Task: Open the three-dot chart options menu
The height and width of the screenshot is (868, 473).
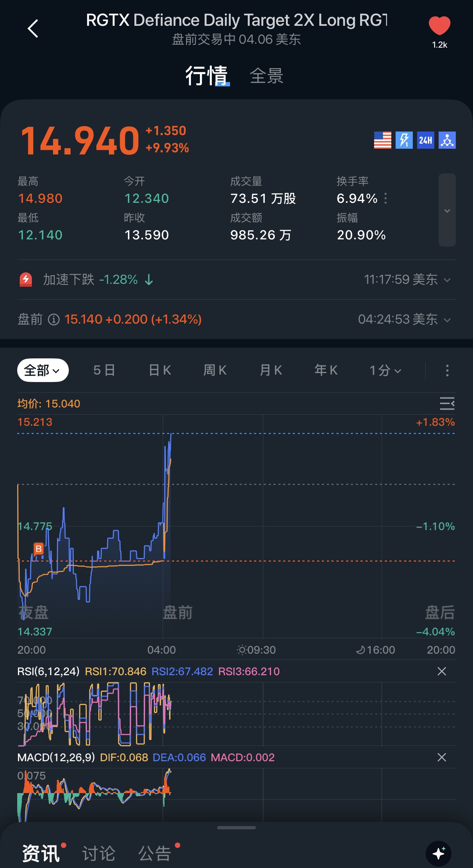Action: click(447, 370)
